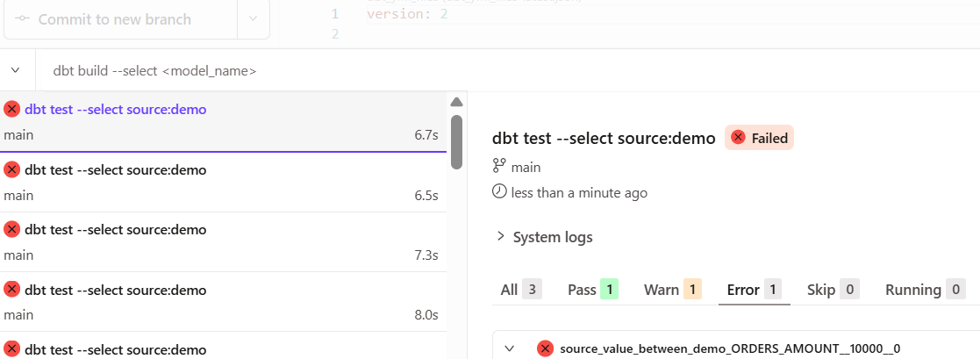
Task: Click the 6.7s duration value
Action: pos(427,135)
